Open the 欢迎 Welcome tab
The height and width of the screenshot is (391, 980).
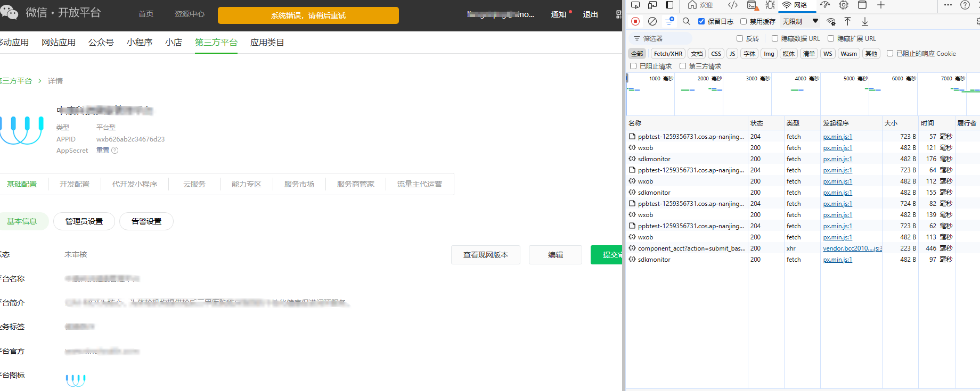click(x=700, y=5)
